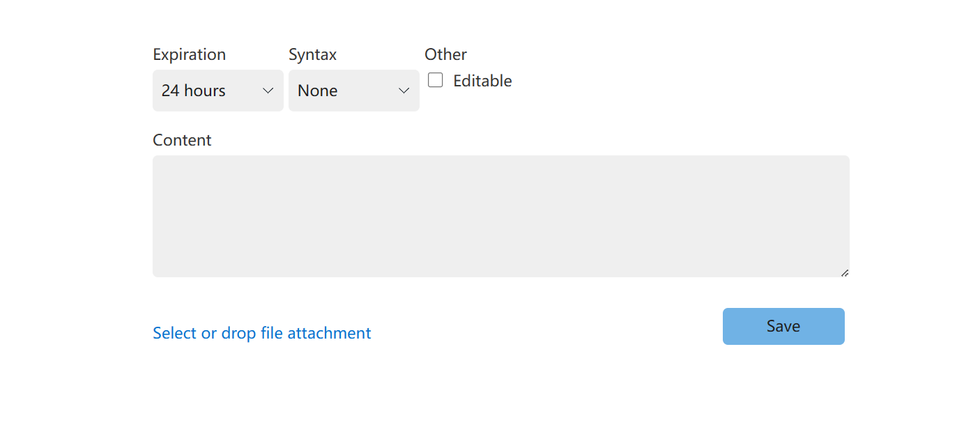Click Select or drop file attachment link
The image size is (980, 441).
[x=261, y=333]
